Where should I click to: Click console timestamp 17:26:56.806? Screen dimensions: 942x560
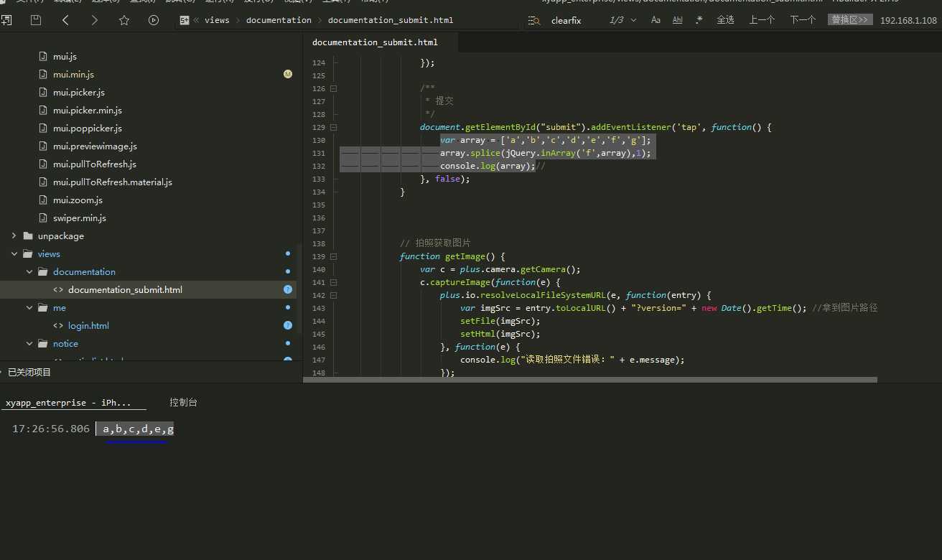51,429
